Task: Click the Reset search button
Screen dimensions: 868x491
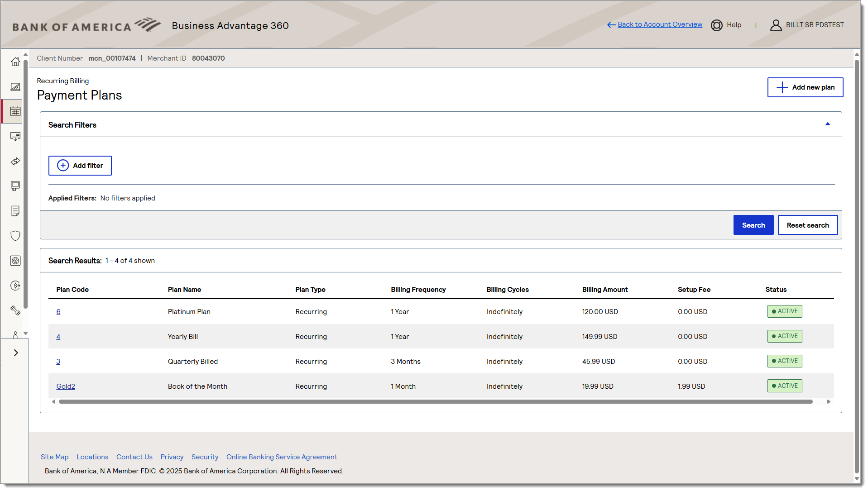Action: point(808,225)
